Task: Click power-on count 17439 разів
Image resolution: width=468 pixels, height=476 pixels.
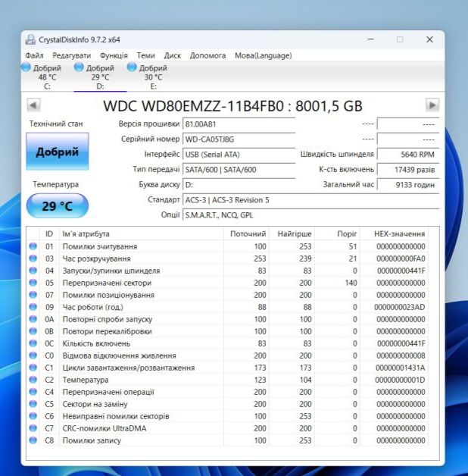Action: click(x=408, y=169)
